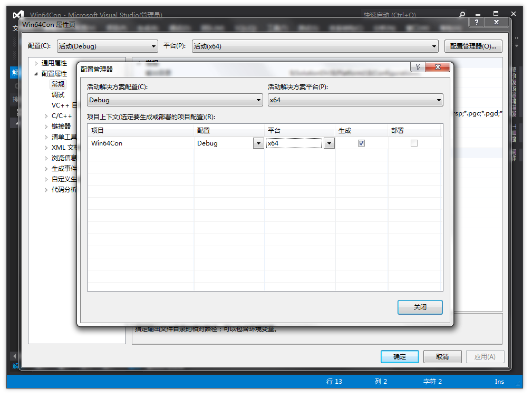This screenshot has height=398, width=532.
Task: Click the help button in Win64Con property page title
Action: click(x=477, y=22)
